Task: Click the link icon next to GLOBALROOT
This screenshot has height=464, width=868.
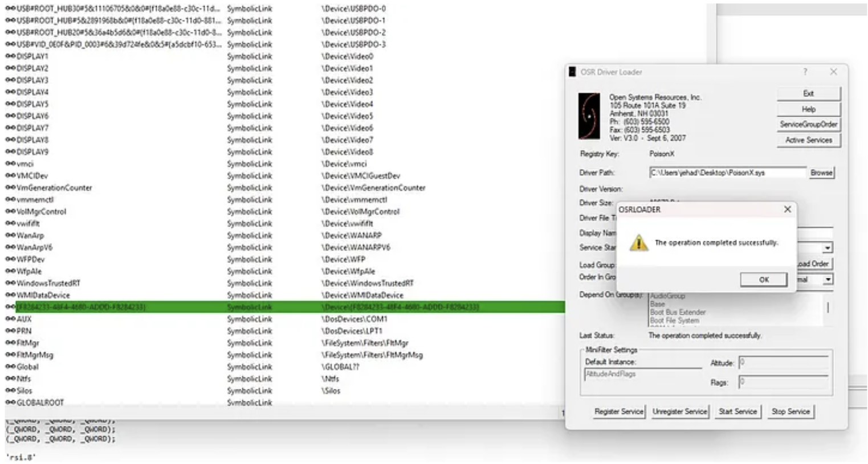Action: [10, 403]
